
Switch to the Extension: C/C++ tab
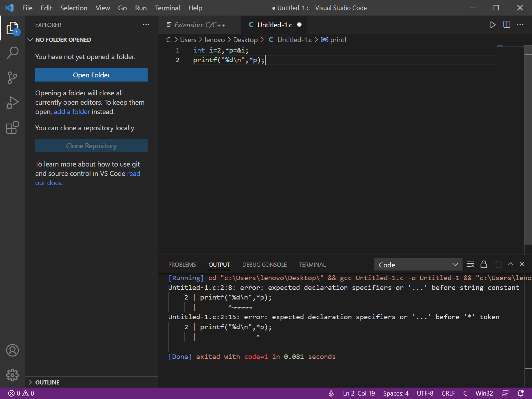pos(199,25)
